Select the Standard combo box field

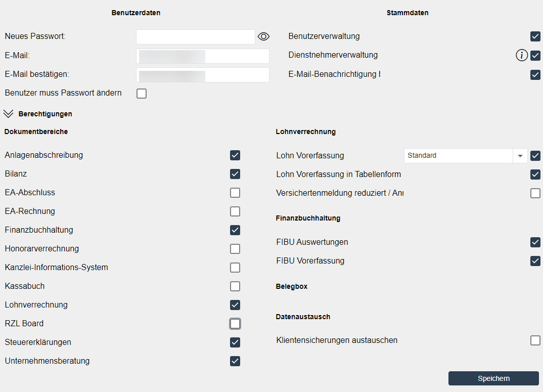click(458, 156)
